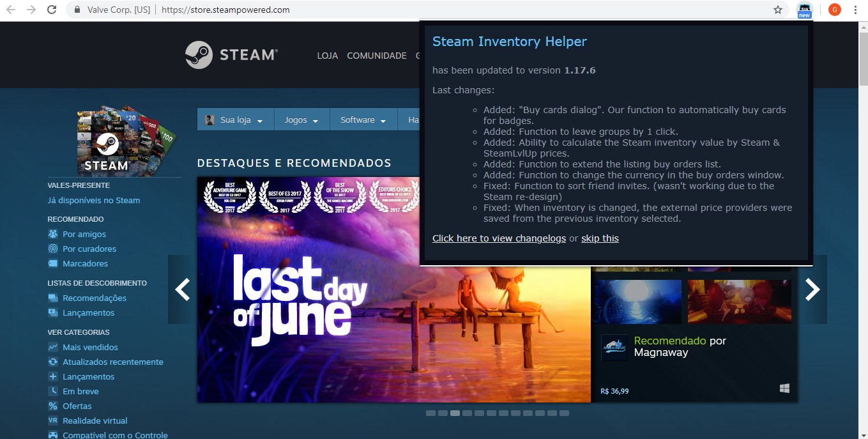Click the blue screenshot thumbnail of featured game
Screen dimensions: 868x439
click(637, 302)
